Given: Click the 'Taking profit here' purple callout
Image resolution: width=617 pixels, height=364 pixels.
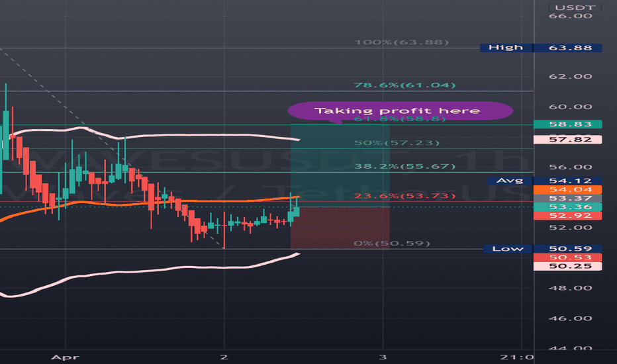Looking at the screenshot, I should [400, 111].
